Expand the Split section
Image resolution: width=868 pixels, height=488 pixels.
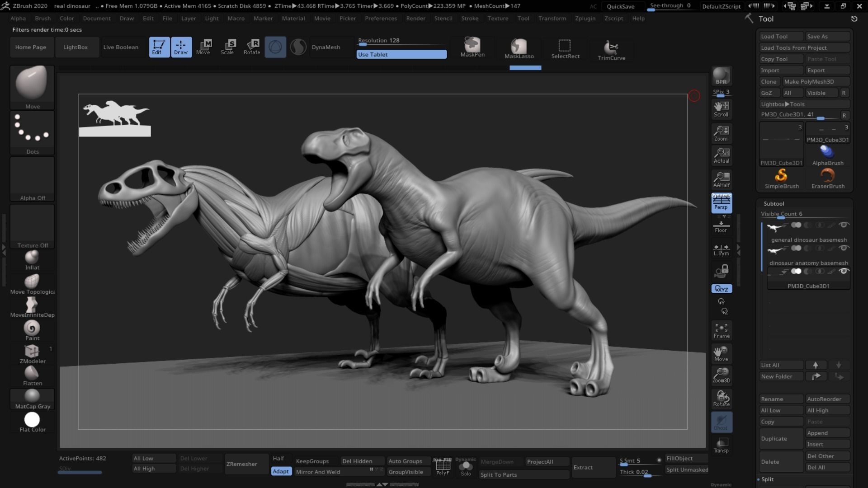coord(767,479)
